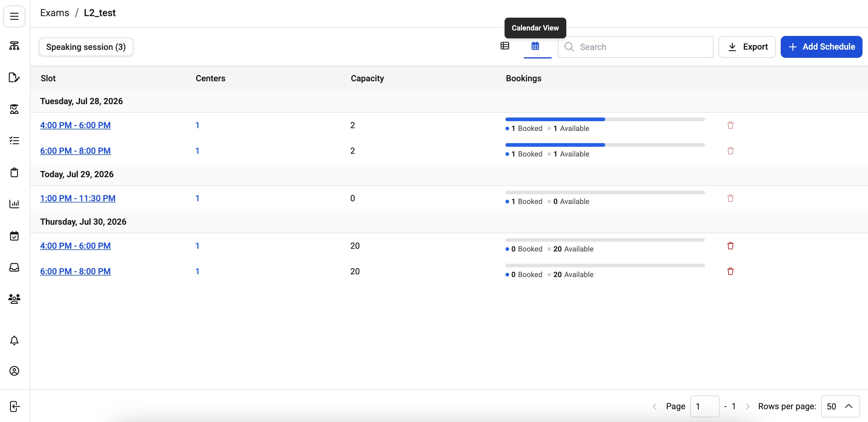This screenshot has width=868, height=422.
Task: Click the logout icon in sidebar
Action: point(14,406)
